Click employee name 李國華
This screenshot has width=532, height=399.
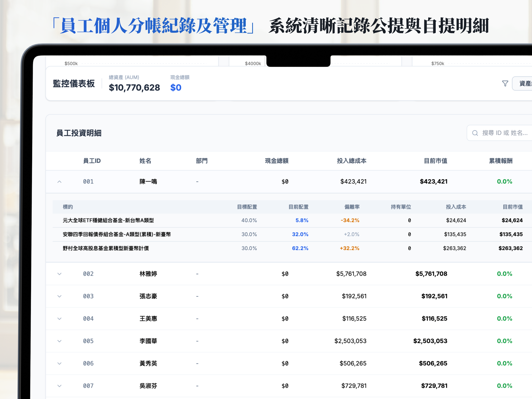pos(148,341)
